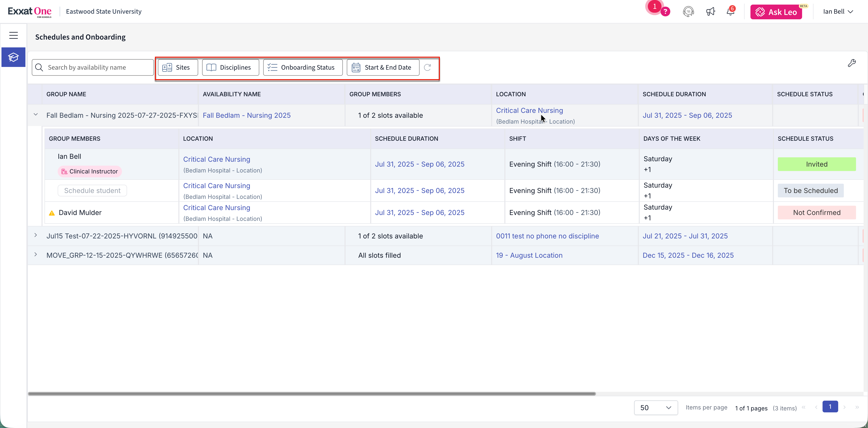Viewport: 868px width, 428px height.
Task: Open the support headset chat icon
Action: point(688,12)
